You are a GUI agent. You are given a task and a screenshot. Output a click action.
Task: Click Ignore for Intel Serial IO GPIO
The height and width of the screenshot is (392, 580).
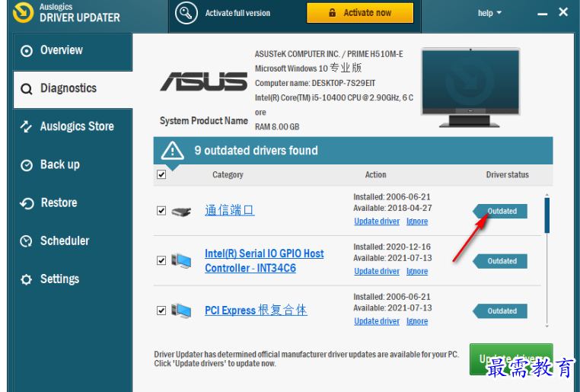[417, 271]
